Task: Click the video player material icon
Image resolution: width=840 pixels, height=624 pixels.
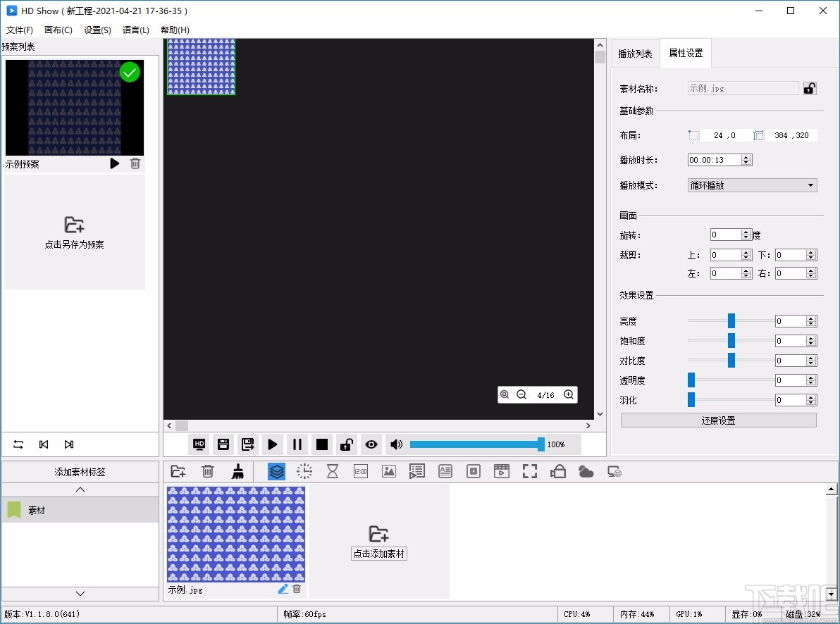Action: pos(474,471)
